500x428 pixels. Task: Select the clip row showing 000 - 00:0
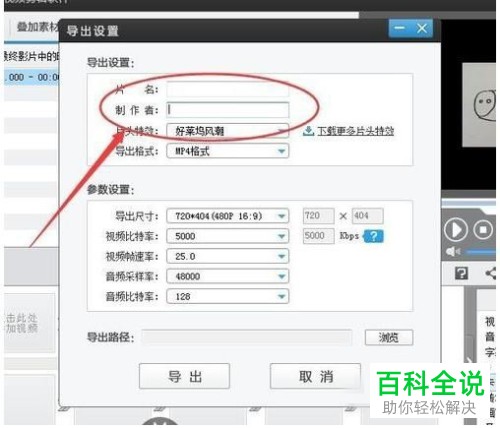point(32,77)
